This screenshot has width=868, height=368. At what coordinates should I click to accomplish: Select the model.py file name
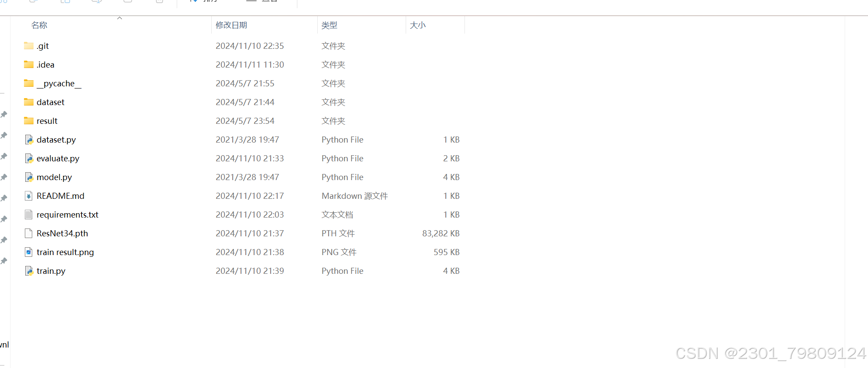click(54, 177)
